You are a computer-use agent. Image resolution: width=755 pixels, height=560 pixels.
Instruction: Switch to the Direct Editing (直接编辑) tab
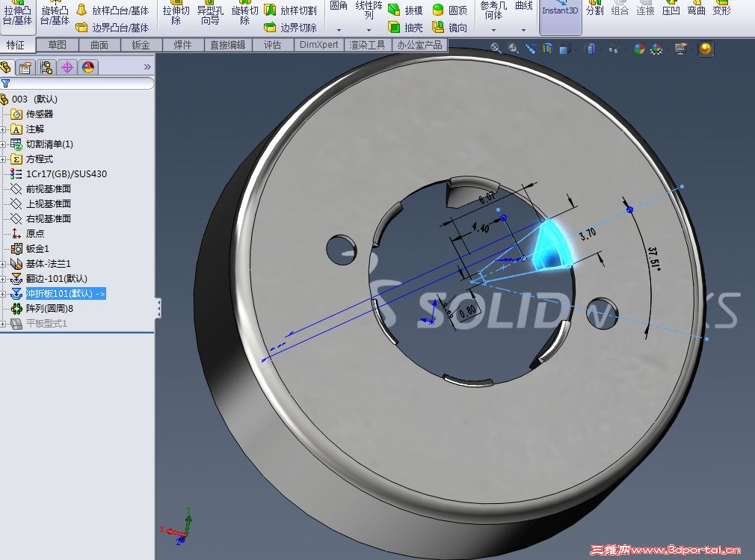(x=228, y=45)
